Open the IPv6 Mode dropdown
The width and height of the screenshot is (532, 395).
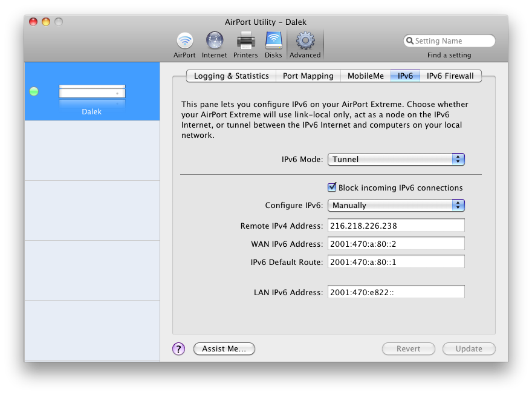coord(396,160)
